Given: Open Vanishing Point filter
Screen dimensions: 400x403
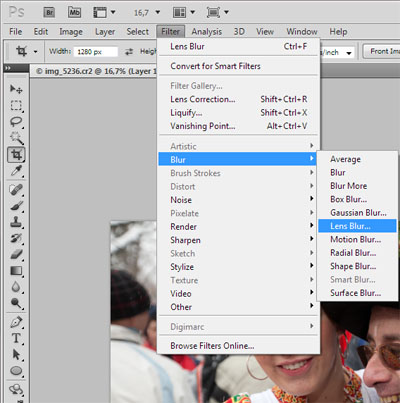Looking at the screenshot, I should coord(238,126).
